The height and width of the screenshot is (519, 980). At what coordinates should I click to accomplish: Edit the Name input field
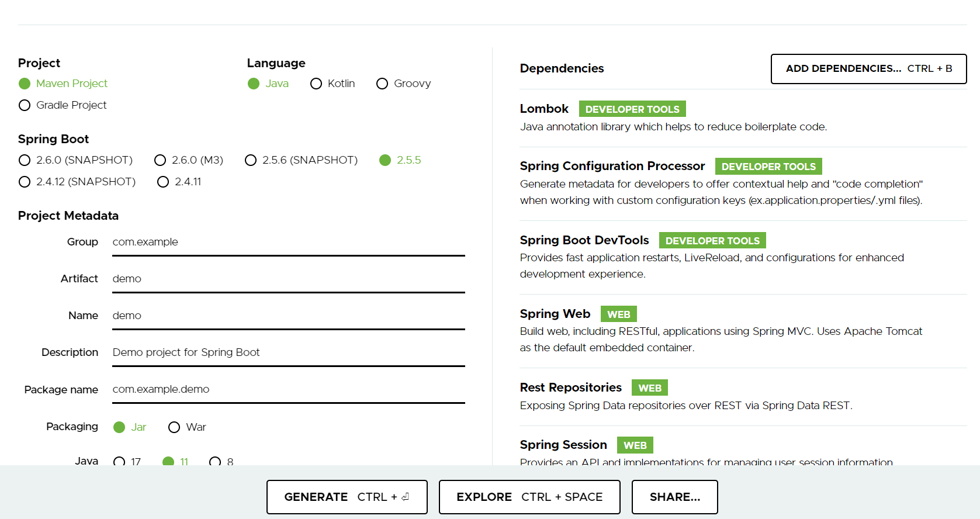pyautogui.click(x=289, y=316)
